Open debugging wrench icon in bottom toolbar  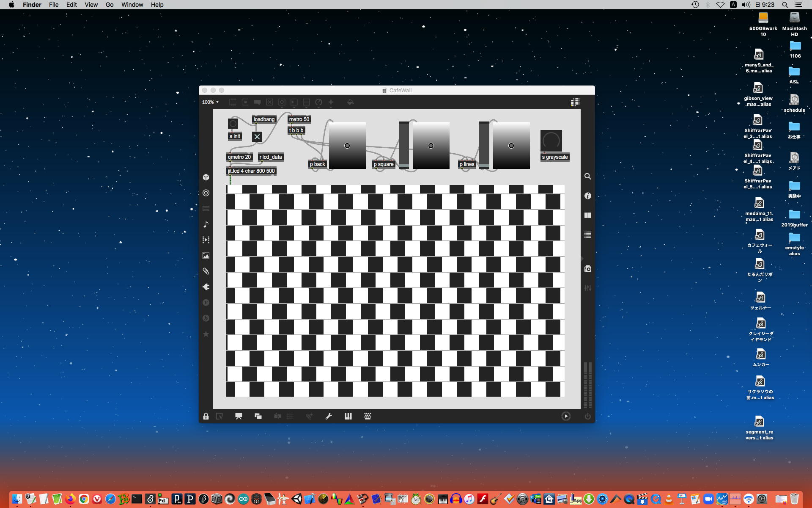pyautogui.click(x=329, y=416)
